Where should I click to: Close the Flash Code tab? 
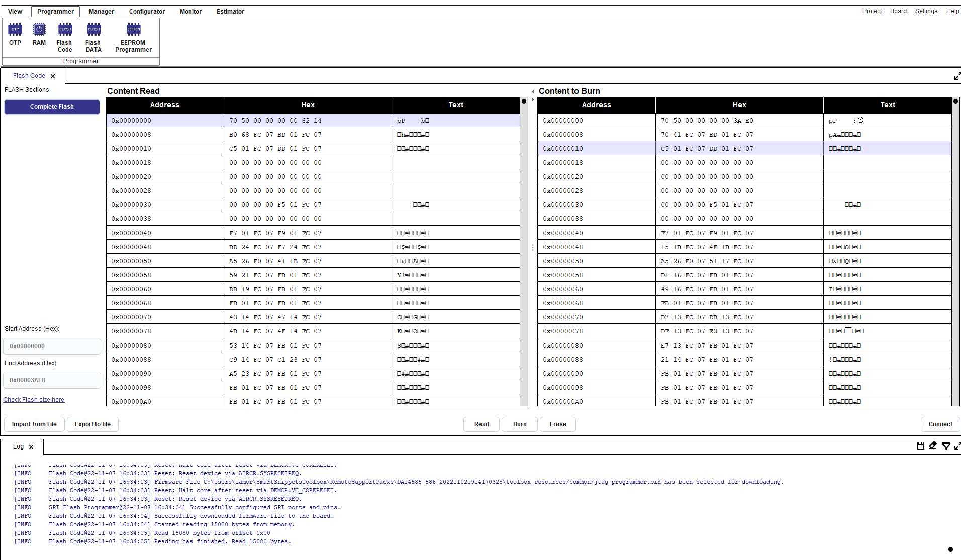(53, 76)
